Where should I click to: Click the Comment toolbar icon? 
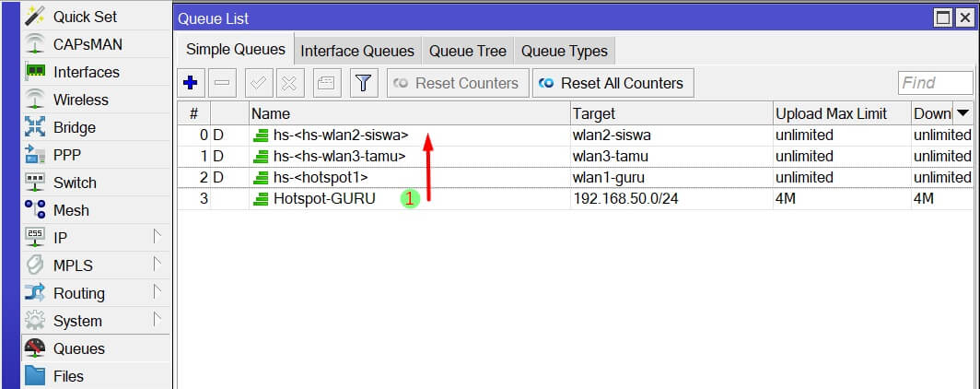click(325, 83)
